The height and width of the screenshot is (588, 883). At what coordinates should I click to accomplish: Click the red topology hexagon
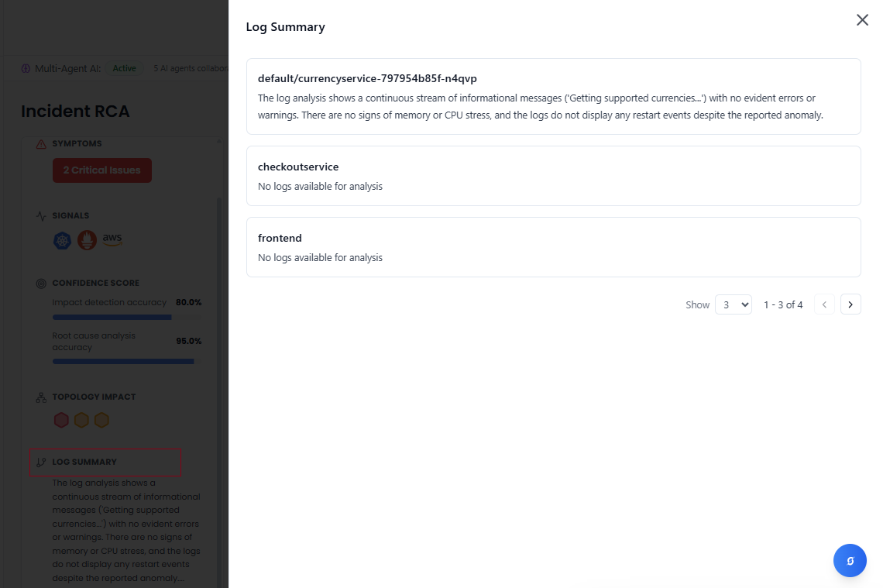point(61,420)
